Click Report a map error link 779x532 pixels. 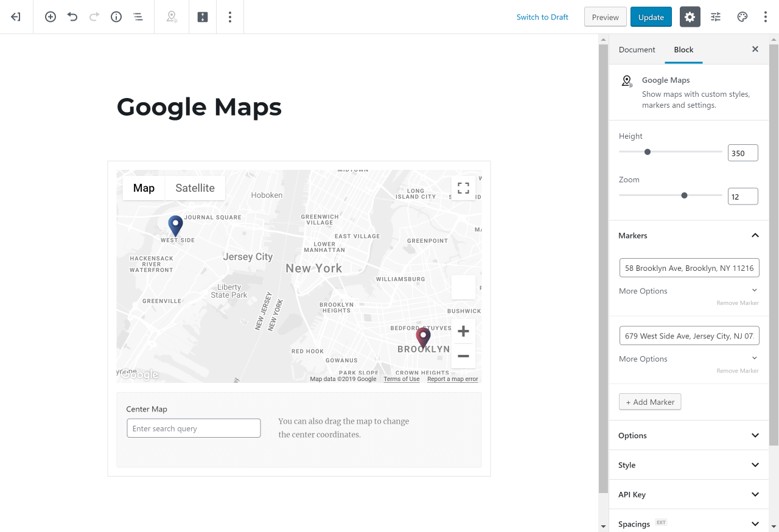[453, 379]
